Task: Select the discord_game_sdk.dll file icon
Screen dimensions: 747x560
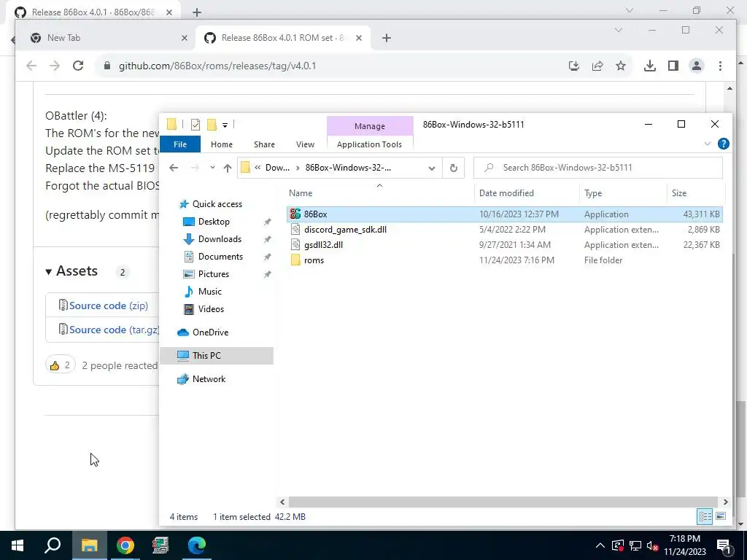Action: click(295, 230)
